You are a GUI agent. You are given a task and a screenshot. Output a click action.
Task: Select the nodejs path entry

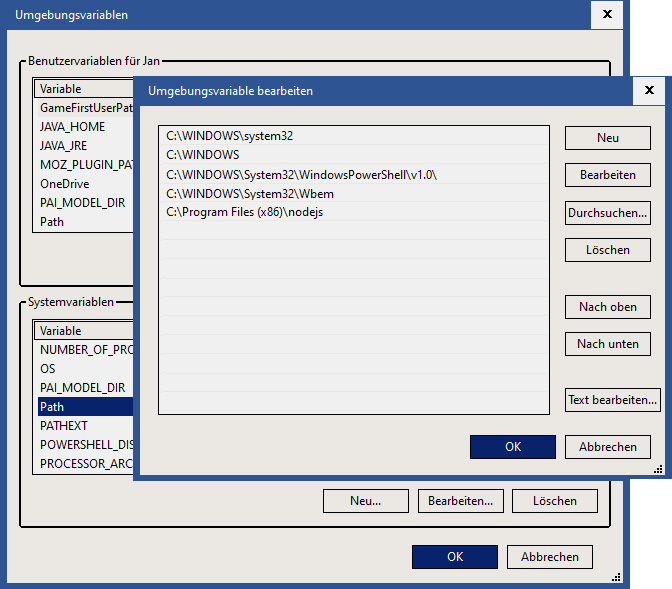tap(244, 212)
